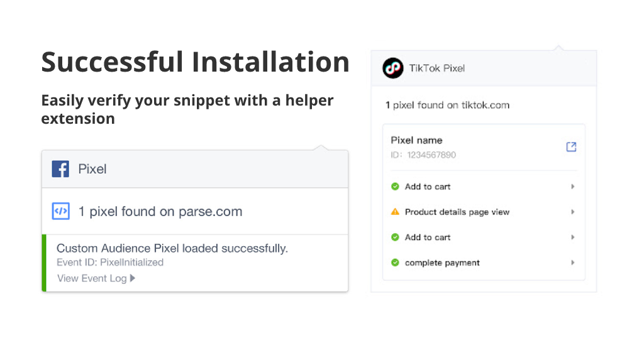Click the Facebook logo icon
Screen dimensions: 644x338
(x=60, y=169)
